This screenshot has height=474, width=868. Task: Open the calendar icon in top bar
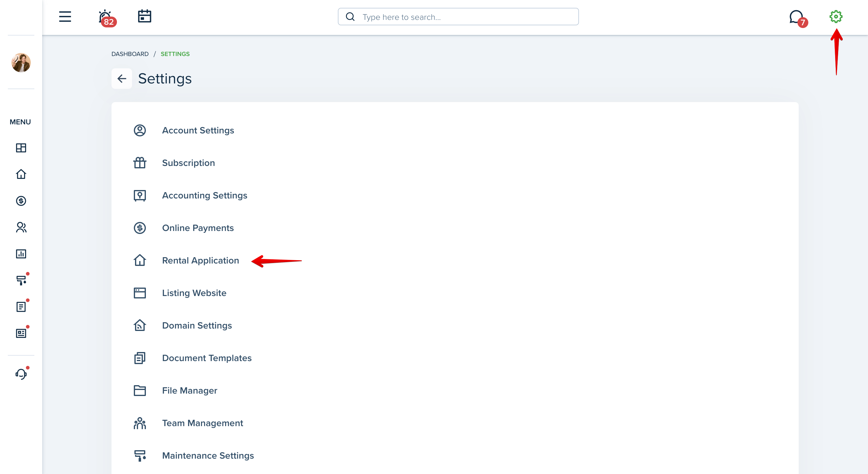pyautogui.click(x=145, y=16)
